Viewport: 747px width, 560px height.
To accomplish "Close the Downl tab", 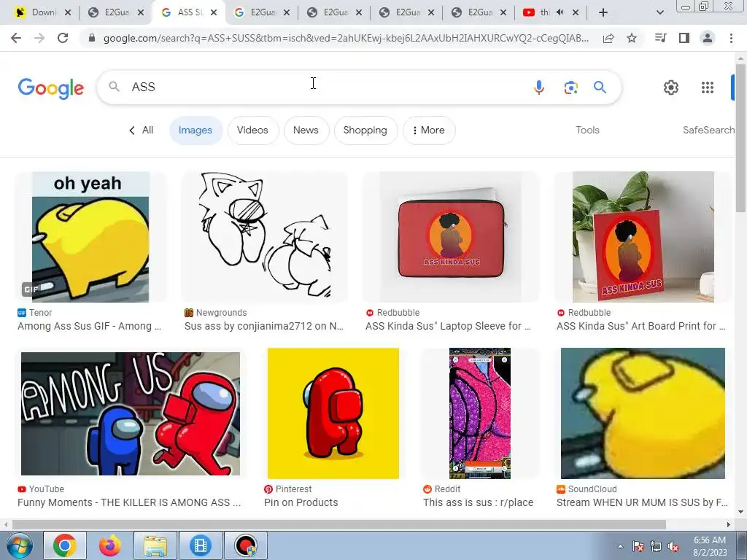I will 68,13.
